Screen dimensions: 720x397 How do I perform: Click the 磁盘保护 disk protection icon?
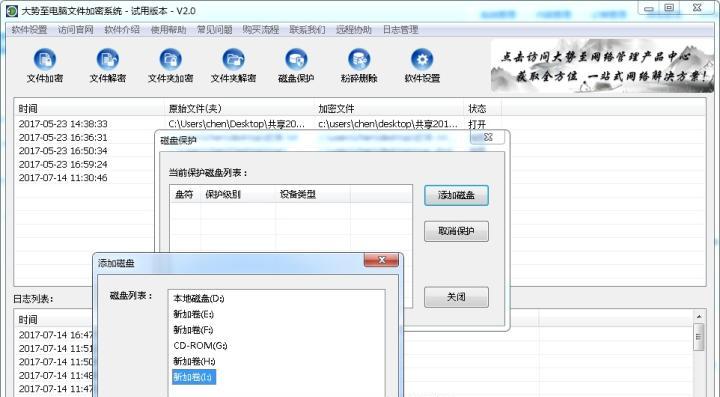click(x=296, y=60)
